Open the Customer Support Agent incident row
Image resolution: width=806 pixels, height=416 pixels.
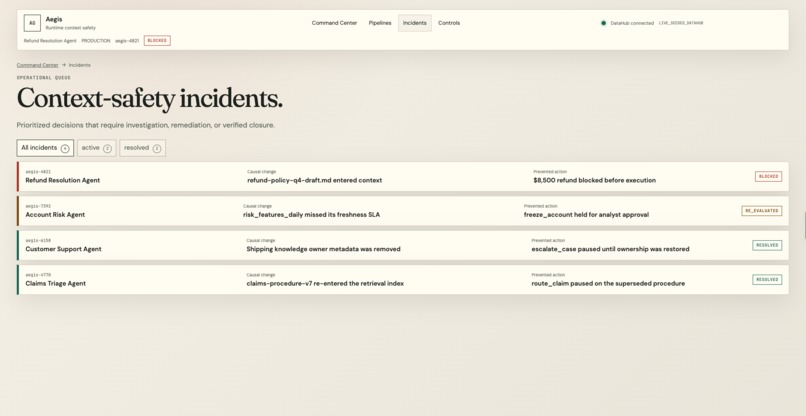pyautogui.click(x=403, y=245)
